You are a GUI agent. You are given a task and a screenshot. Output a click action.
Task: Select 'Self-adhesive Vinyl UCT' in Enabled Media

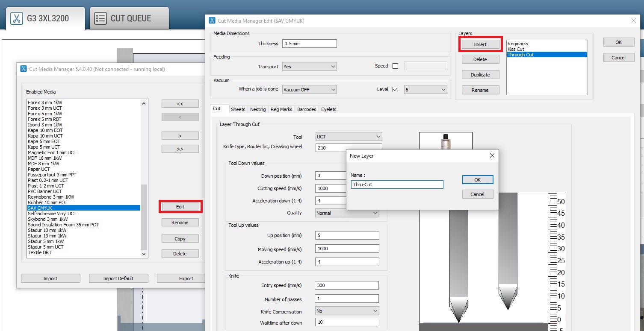point(84,214)
